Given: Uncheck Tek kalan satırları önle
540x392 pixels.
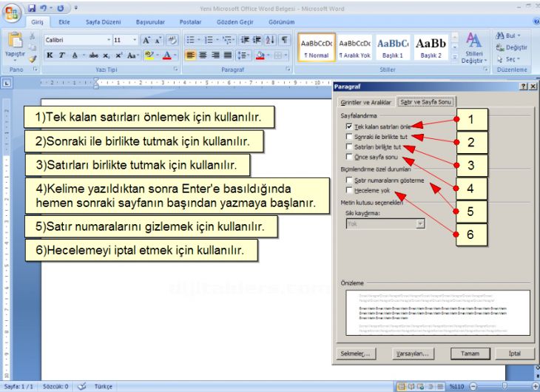Looking at the screenshot, I should [349, 126].
